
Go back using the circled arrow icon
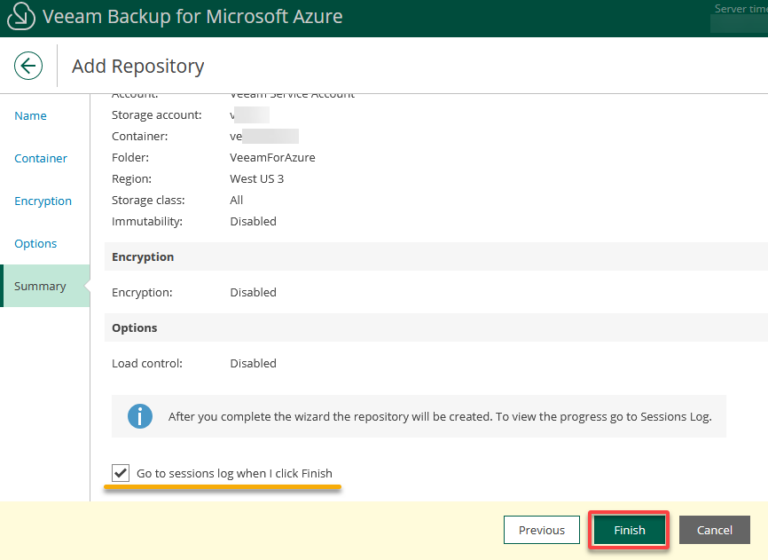28,66
